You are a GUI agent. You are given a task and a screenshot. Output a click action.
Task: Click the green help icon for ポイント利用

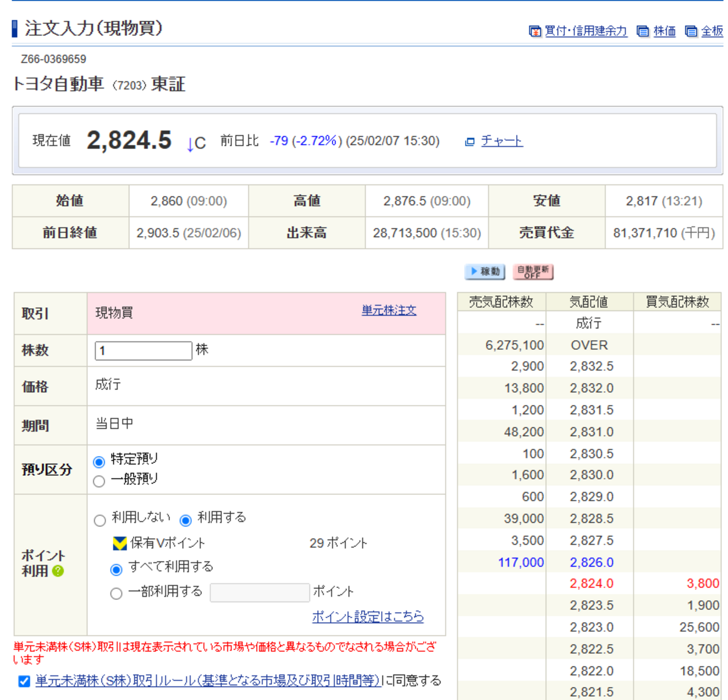[x=58, y=571]
